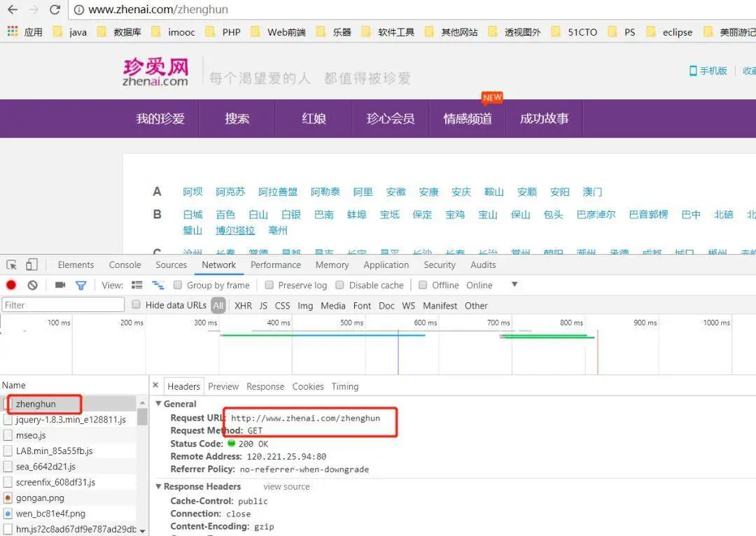Open the Console panel tab

point(125,265)
